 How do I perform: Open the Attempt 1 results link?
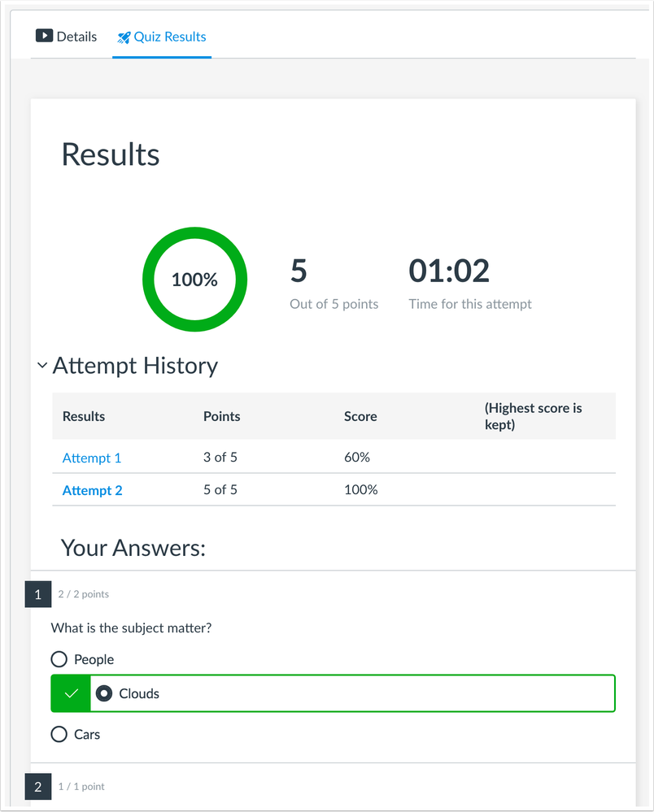click(x=92, y=458)
